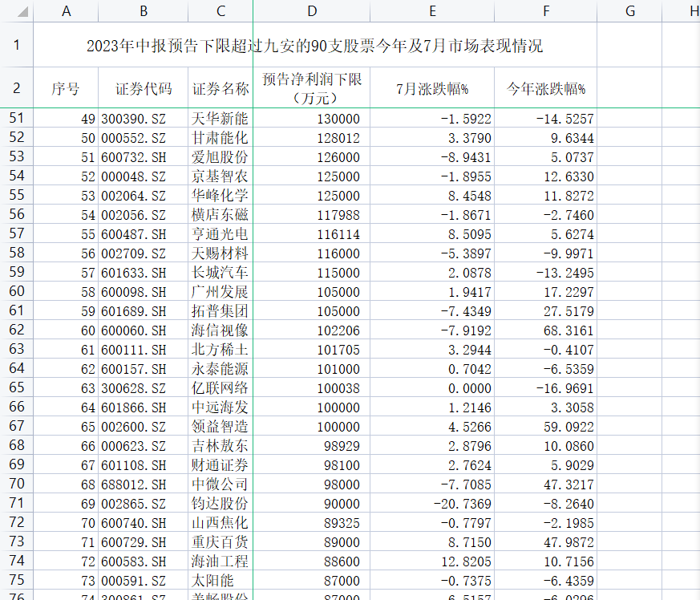The image size is (700, 600).
Task: Select the cell showing -20.7369
Action: click(432, 504)
